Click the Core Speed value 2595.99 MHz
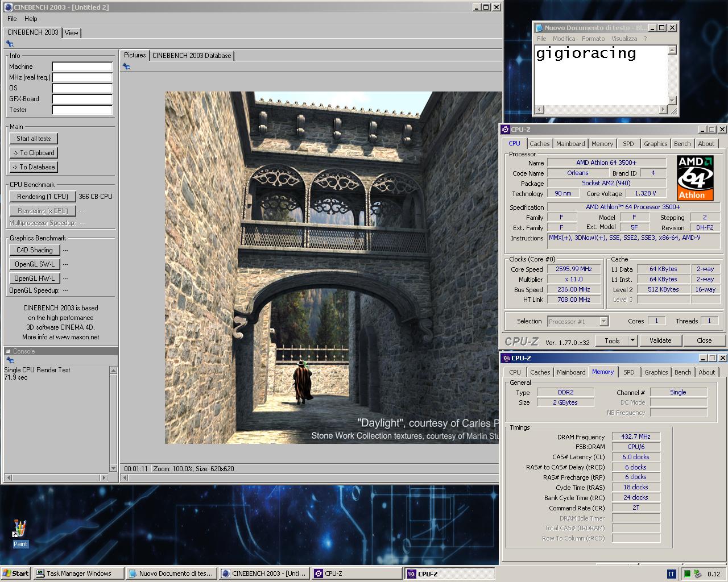Screen dimensions: 728x582 pyautogui.click(x=573, y=269)
